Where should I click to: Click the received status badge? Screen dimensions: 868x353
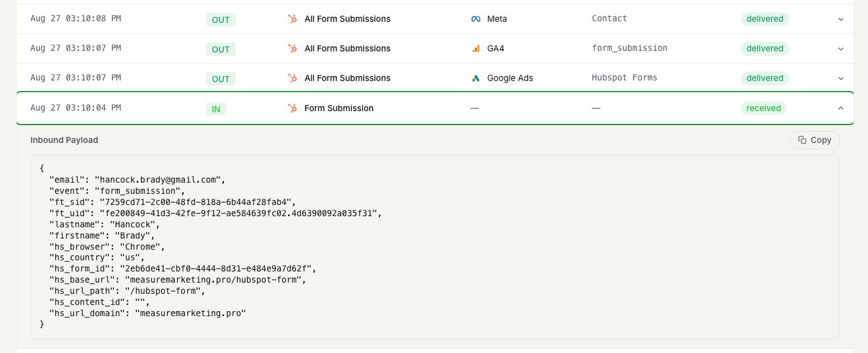point(764,108)
